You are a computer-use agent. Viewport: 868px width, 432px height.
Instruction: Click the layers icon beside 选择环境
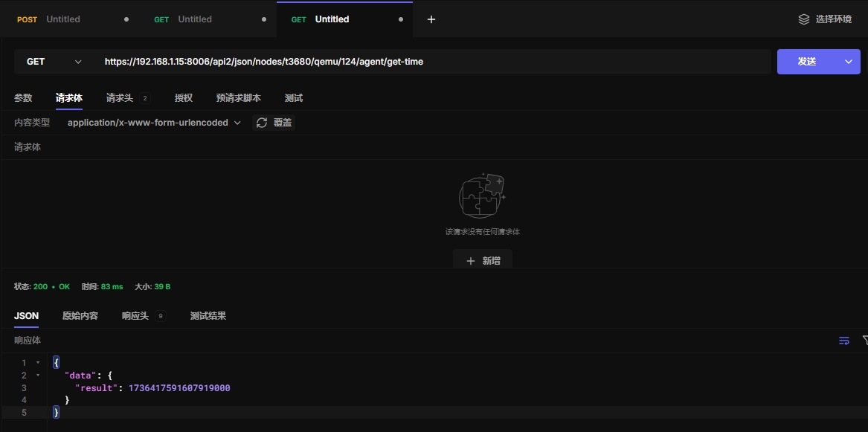[x=803, y=19]
